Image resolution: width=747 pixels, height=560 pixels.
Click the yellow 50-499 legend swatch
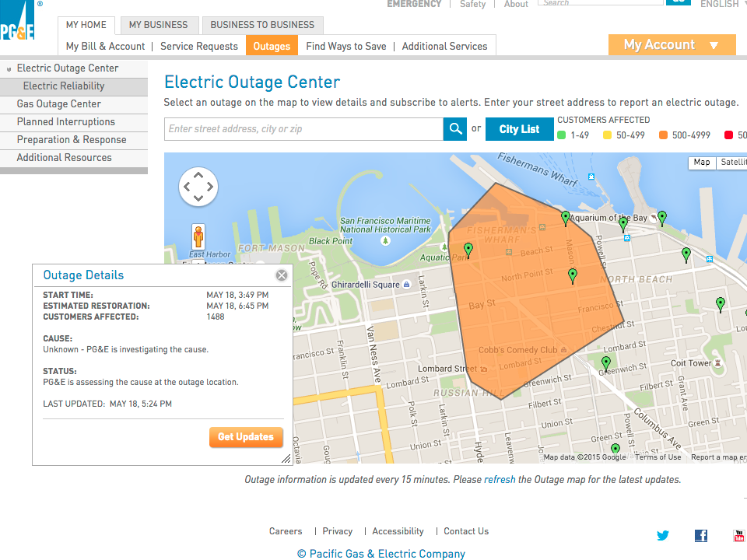(x=607, y=135)
